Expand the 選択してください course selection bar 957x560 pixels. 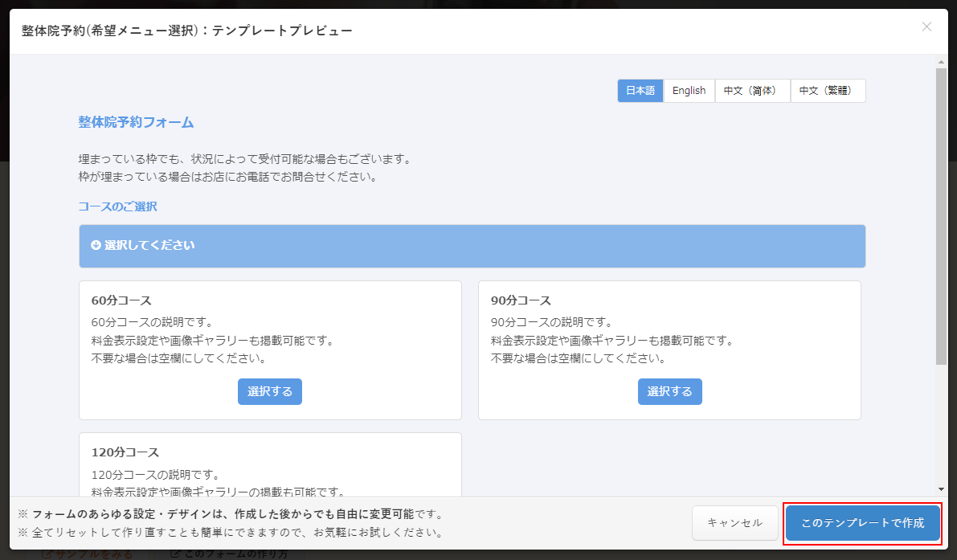coord(472,246)
